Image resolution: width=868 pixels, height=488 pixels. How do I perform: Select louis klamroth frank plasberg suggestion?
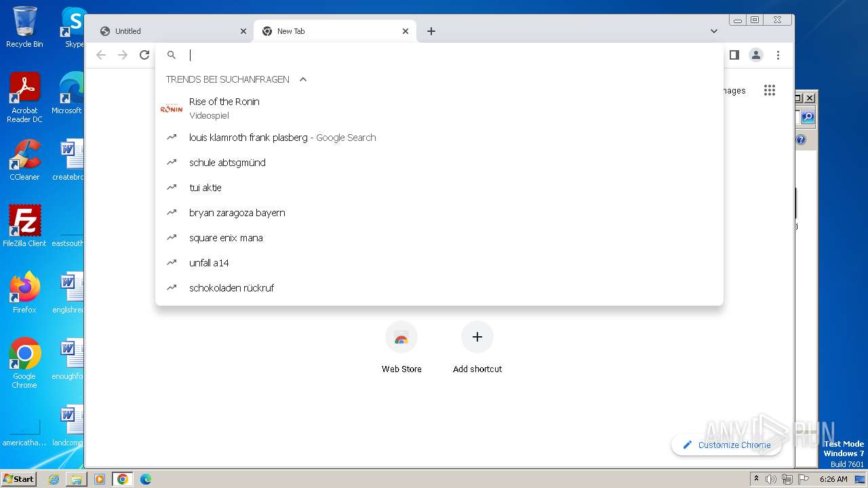[439, 138]
